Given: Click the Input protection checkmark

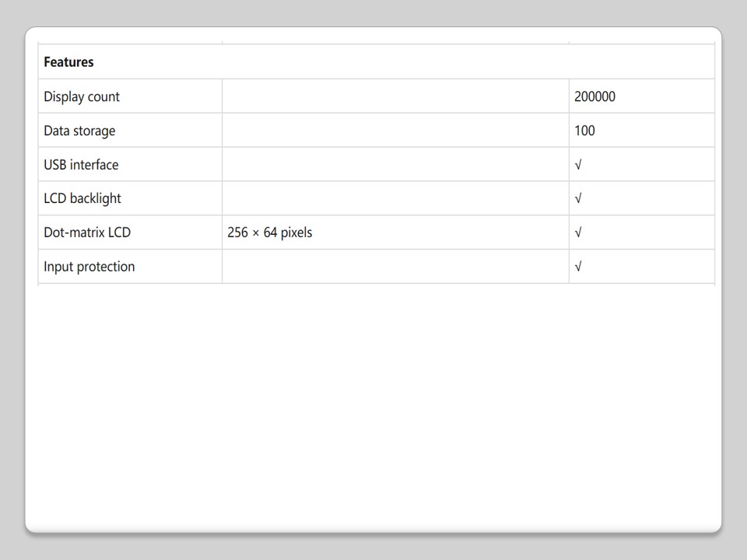Looking at the screenshot, I should click(578, 267).
